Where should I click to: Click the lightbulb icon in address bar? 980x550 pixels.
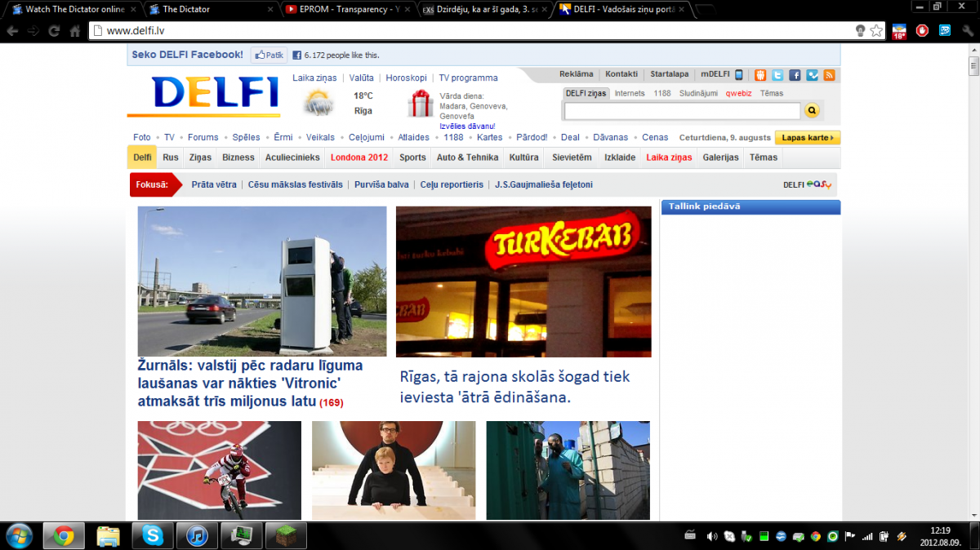(x=860, y=31)
